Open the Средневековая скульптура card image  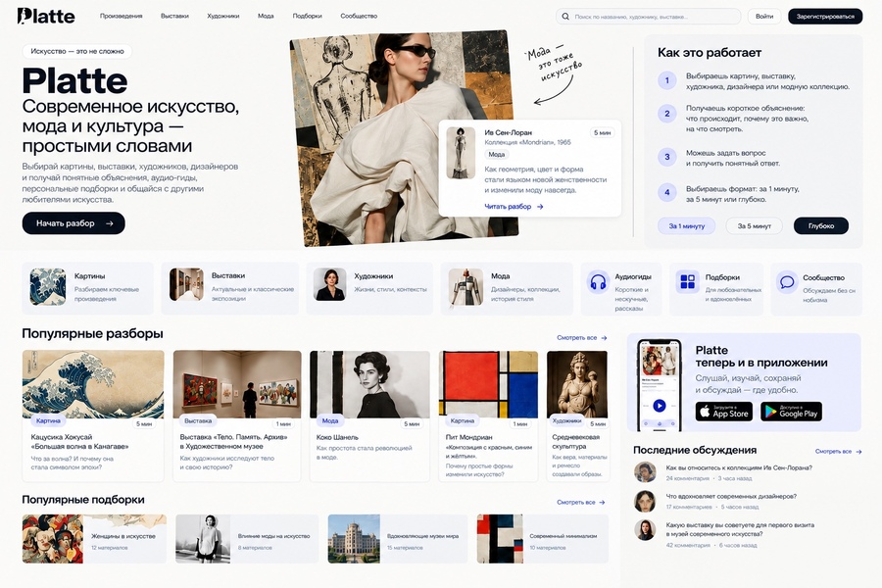577,384
